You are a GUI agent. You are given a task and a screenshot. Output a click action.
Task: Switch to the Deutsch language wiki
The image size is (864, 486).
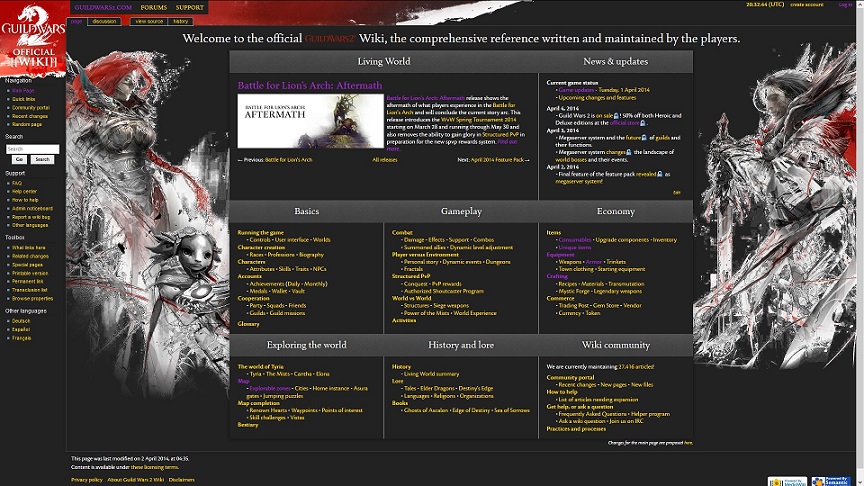21,321
